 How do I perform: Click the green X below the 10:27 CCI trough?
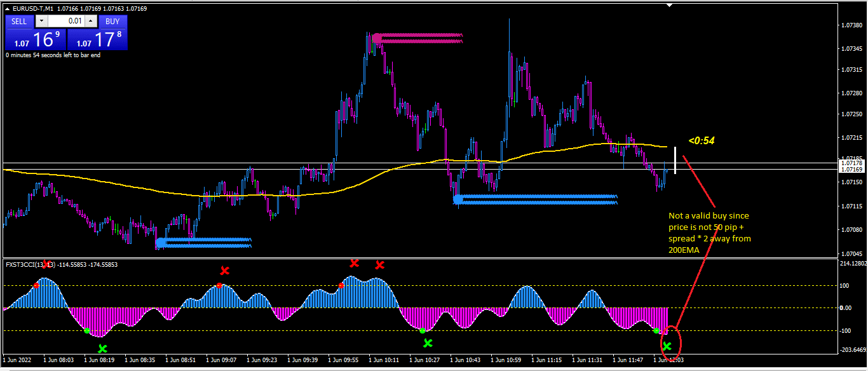428,343
